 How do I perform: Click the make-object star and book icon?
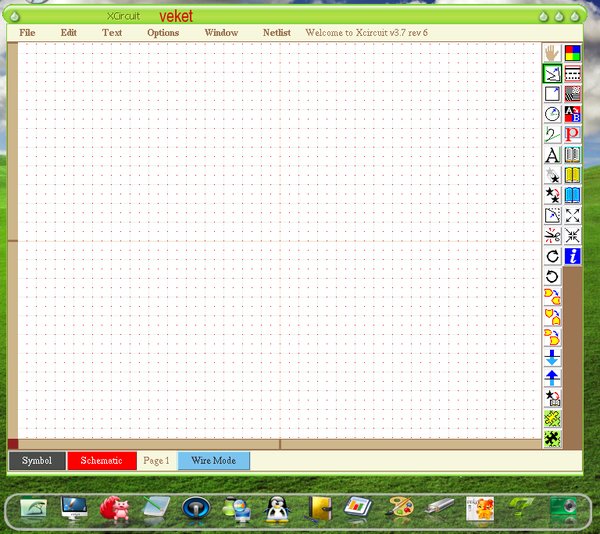[552, 398]
